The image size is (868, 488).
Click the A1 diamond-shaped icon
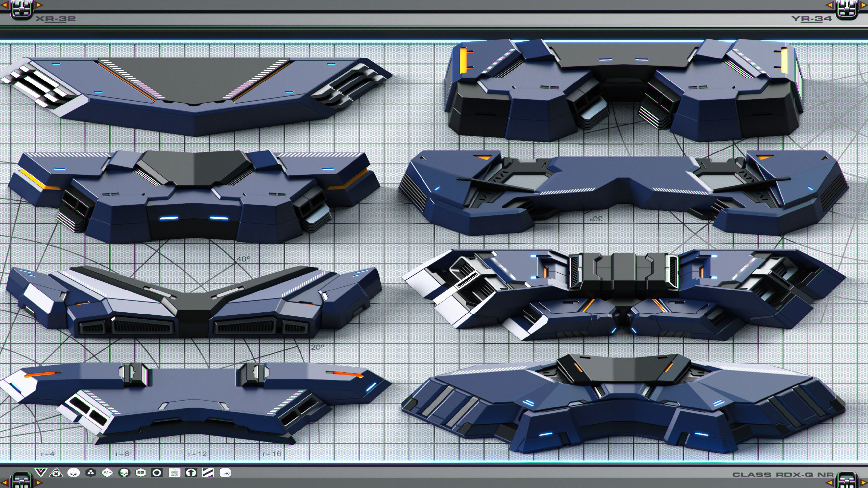tap(107, 473)
